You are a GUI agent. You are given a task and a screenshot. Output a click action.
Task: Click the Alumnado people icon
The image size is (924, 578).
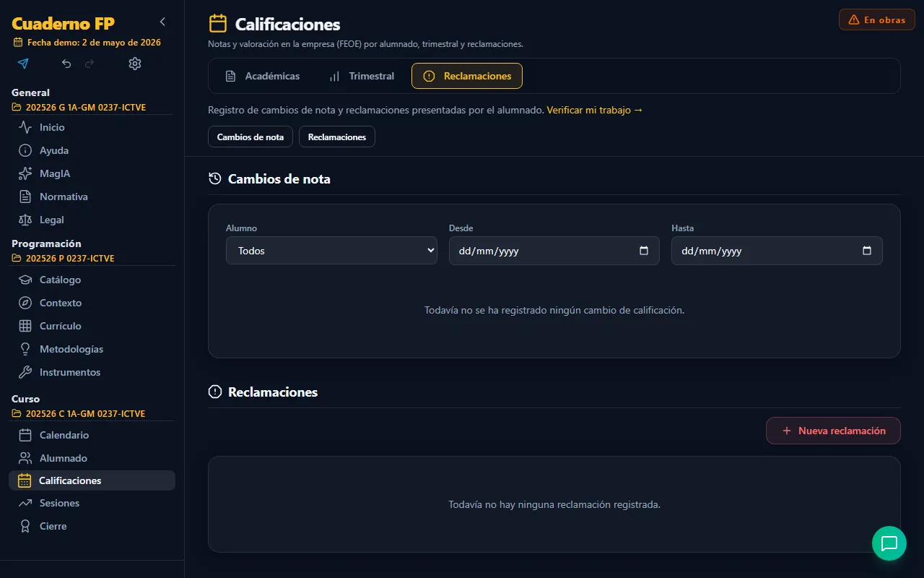point(25,458)
